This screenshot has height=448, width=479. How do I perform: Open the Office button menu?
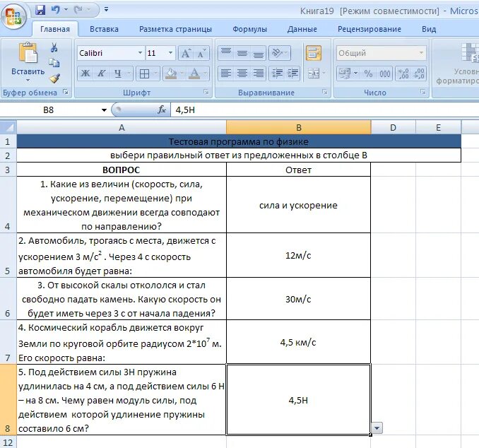(13, 16)
